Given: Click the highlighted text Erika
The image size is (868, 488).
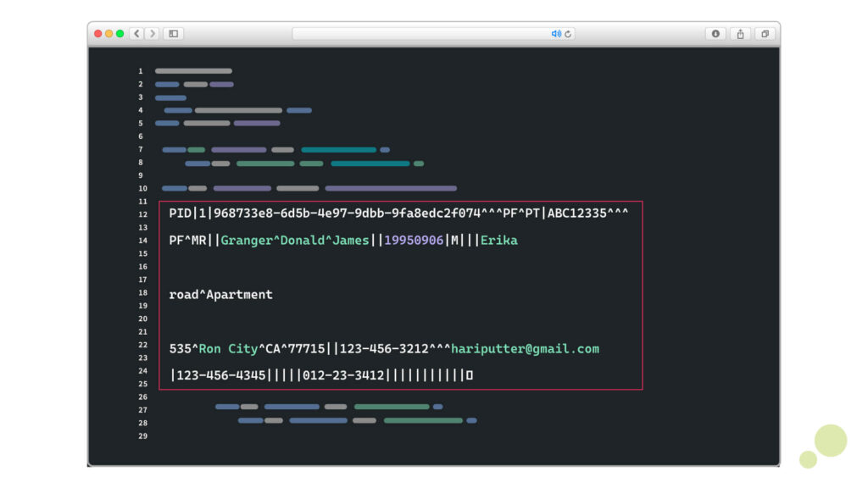Looking at the screenshot, I should (x=501, y=240).
